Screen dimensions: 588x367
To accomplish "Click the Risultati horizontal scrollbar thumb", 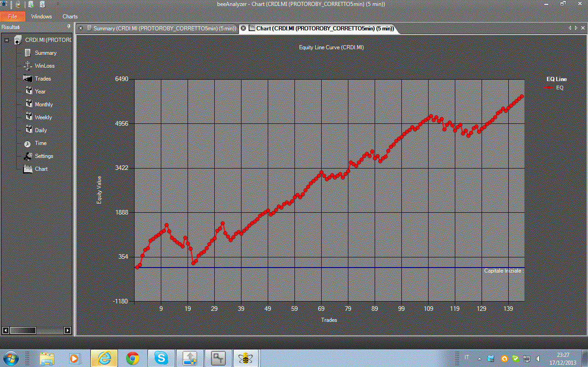I will pyautogui.click(x=23, y=330).
